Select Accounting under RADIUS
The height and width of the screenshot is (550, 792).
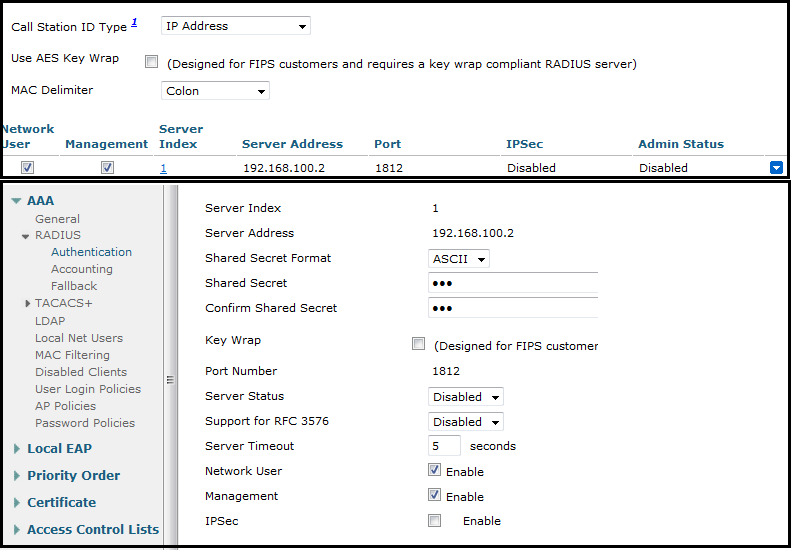point(82,269)
